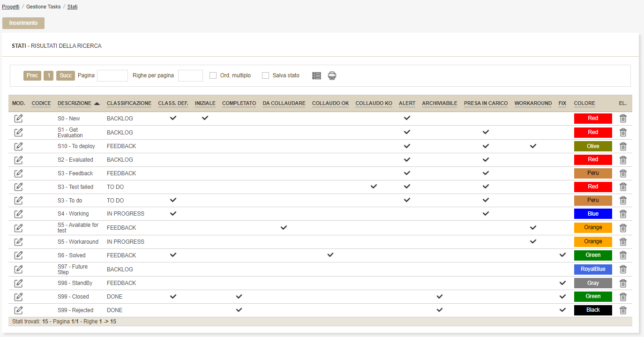
Task: Focus the Righe per pagina field
Action: pos(190,75)
